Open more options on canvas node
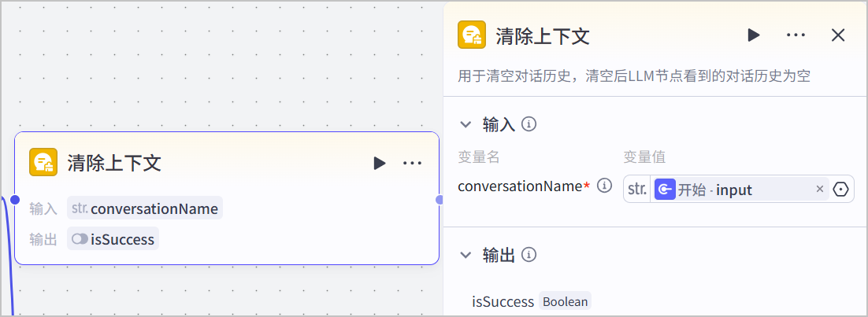 (413, 163)
